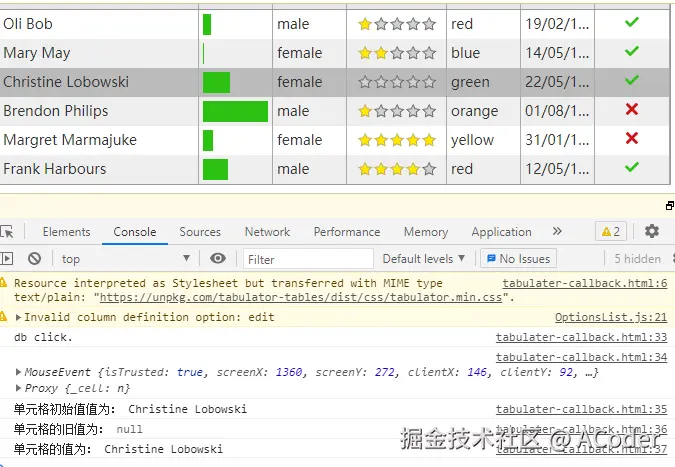Click Brendon Philips' red cross mark
The height and width of the screenshot is (467, 675).
(632, 109)
